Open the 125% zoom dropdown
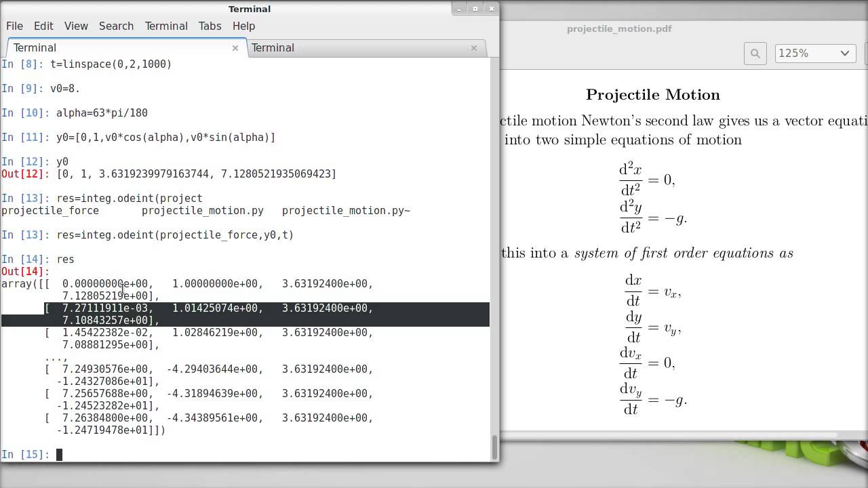This screenshot has height=488, width=868. click(x=815, y=54)
